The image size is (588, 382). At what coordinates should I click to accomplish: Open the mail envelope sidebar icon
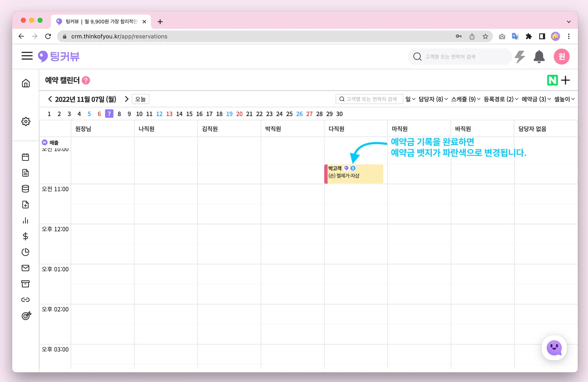coord(26,268)
